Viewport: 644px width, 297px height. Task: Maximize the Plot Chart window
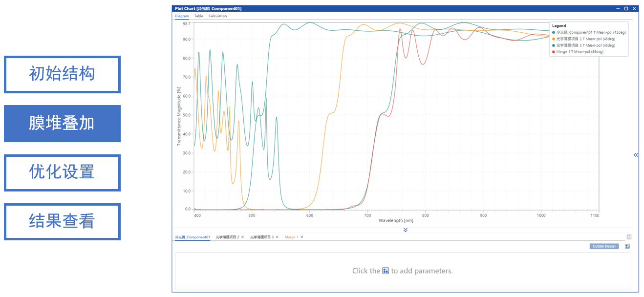click(x=626, y=8)
